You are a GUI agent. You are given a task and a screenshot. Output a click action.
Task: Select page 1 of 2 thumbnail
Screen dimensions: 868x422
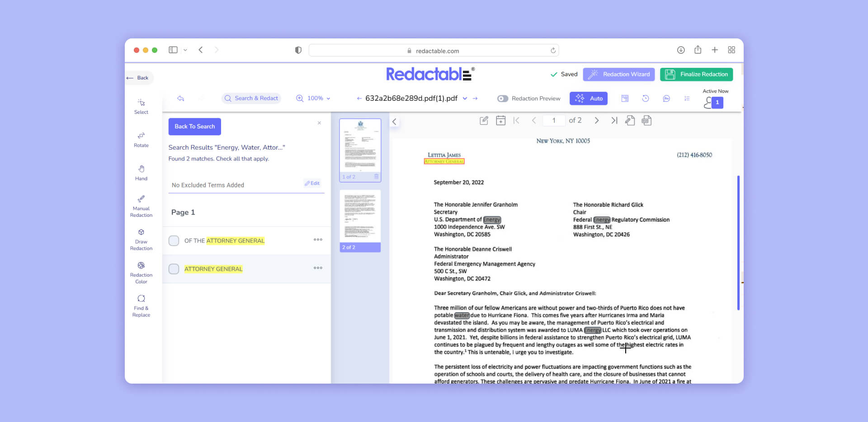pos(360,150)
